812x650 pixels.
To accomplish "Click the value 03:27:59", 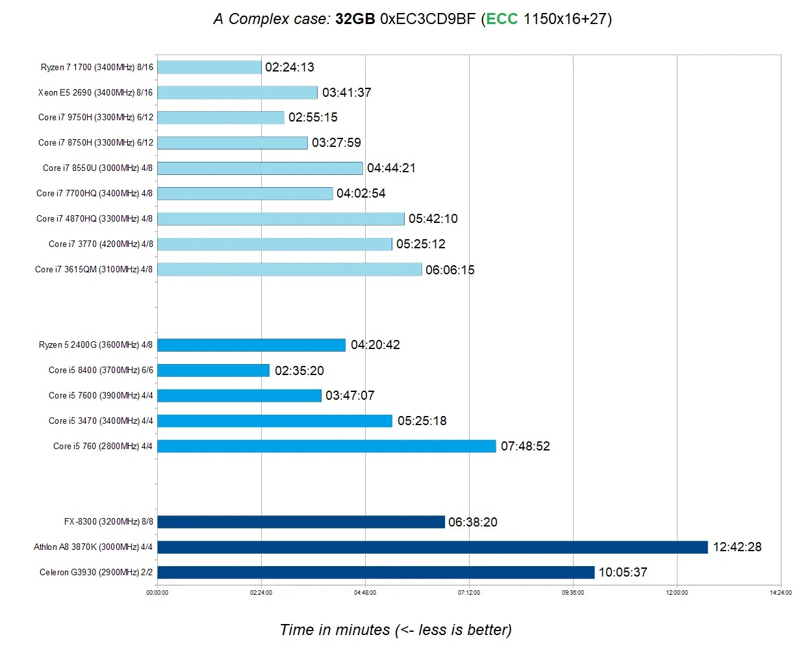I will tap(336, 143).
